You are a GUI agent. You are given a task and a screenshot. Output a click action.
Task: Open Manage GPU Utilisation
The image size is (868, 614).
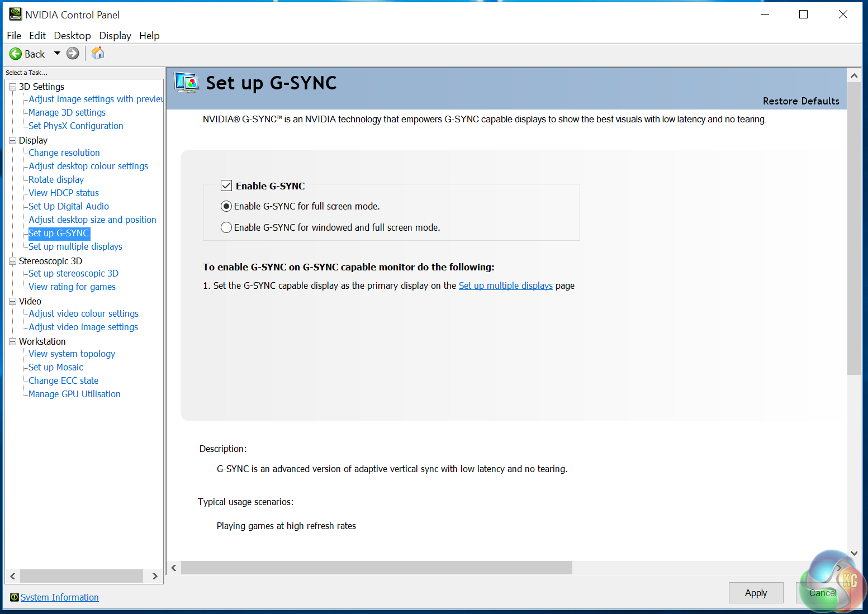click(74, 394)
